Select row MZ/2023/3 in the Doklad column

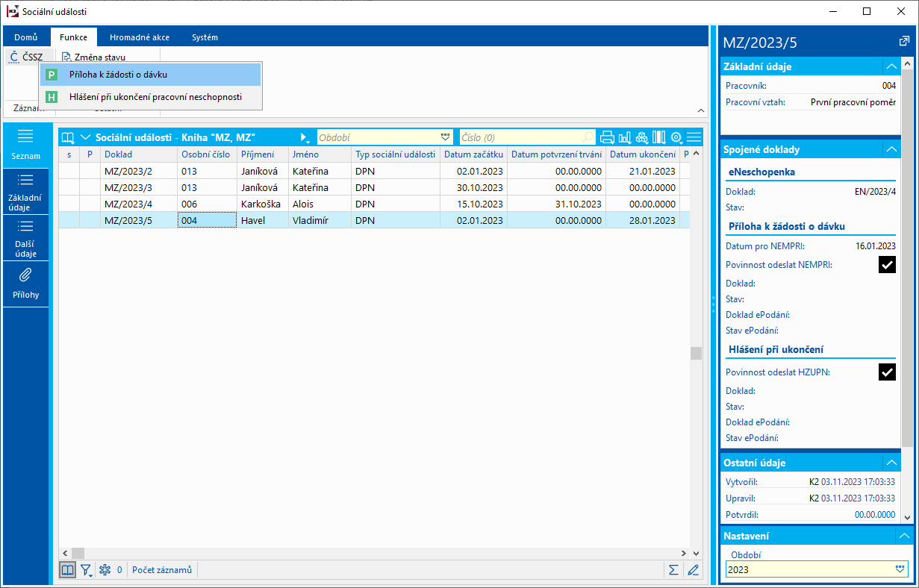138,187
